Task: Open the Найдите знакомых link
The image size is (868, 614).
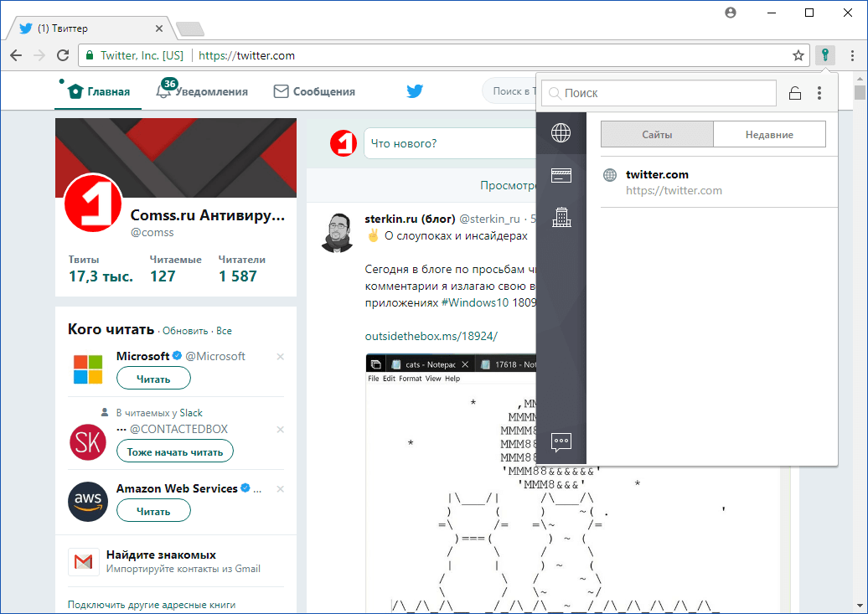Action: 161,555
